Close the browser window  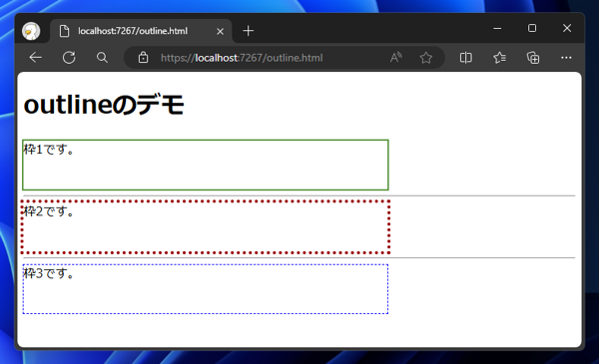click(567, 28)
